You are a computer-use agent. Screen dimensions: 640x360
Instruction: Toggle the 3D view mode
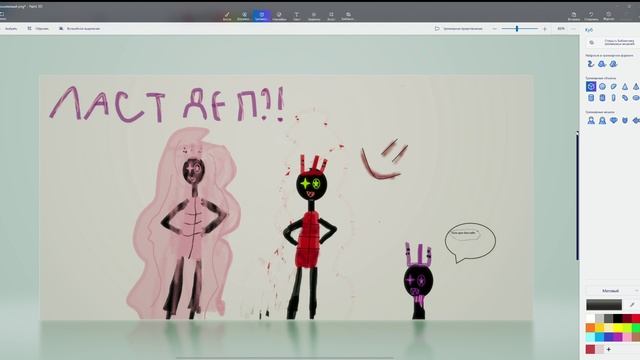(458, 29)
